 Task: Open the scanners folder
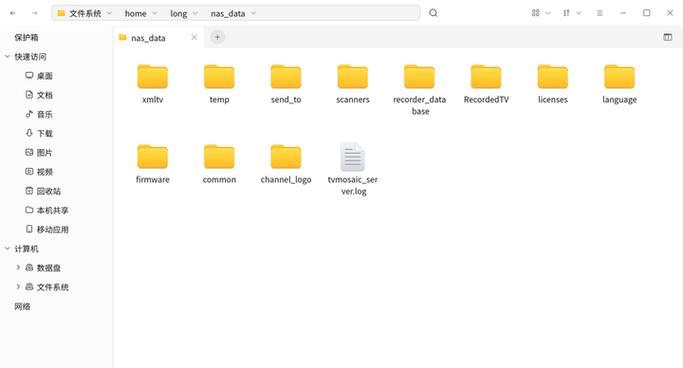[x=353, y=84]
